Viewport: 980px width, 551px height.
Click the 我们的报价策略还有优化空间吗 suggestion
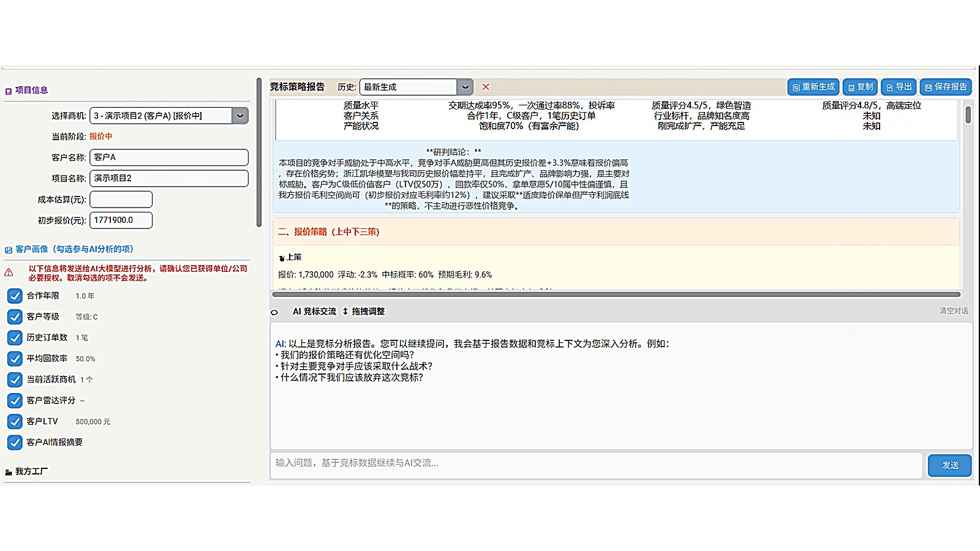click(347, 355)
